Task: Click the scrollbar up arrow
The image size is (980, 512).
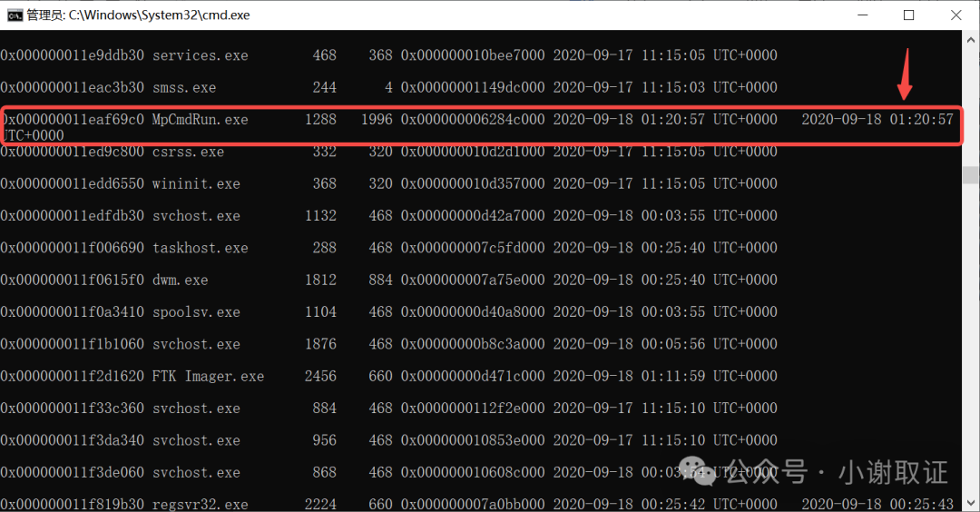Action: (x=971, y=39)
